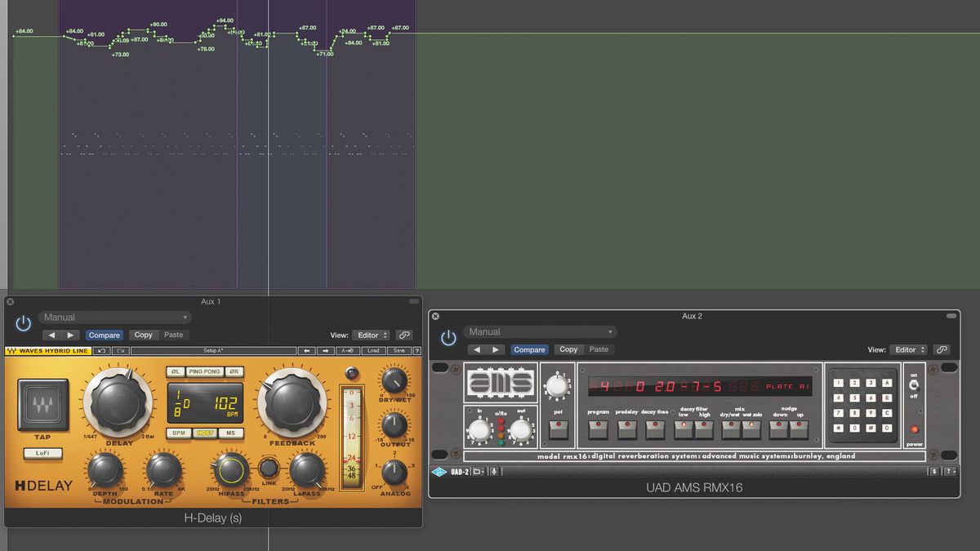Open the Manual preset dropdown on Aux 2
The image size is (980, 551).
(539, 331)
